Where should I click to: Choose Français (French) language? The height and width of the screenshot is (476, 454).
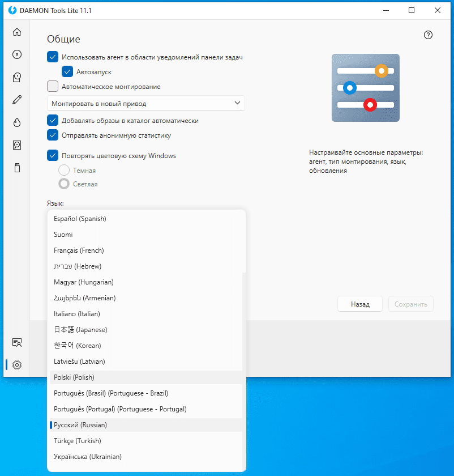[x=146, y=250]
